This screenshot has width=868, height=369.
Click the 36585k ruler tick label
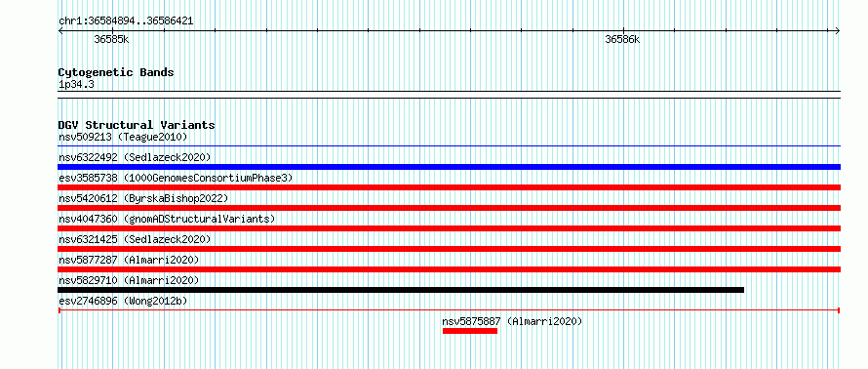111,39
